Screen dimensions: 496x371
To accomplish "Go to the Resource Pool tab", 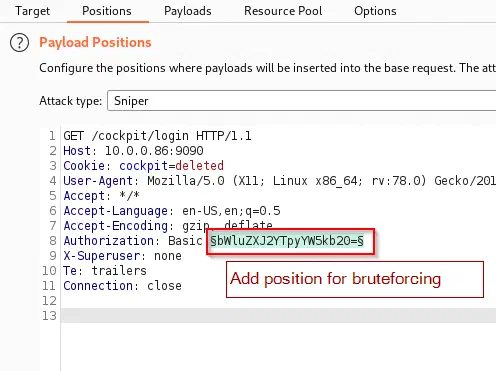I will point(283,11).
